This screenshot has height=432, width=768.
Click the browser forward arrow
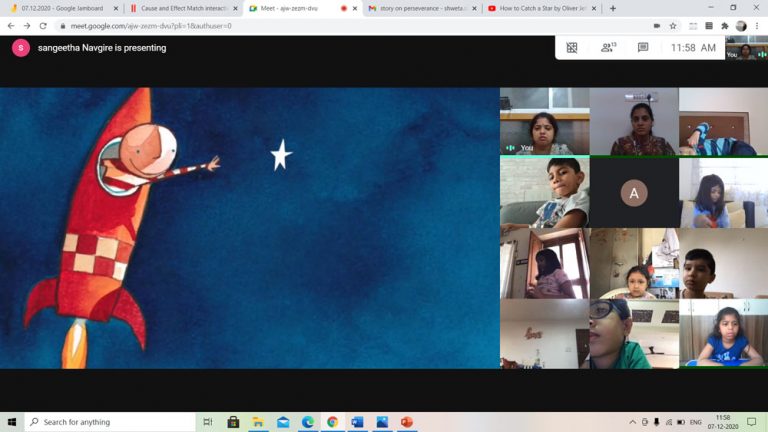pos(27,26)
